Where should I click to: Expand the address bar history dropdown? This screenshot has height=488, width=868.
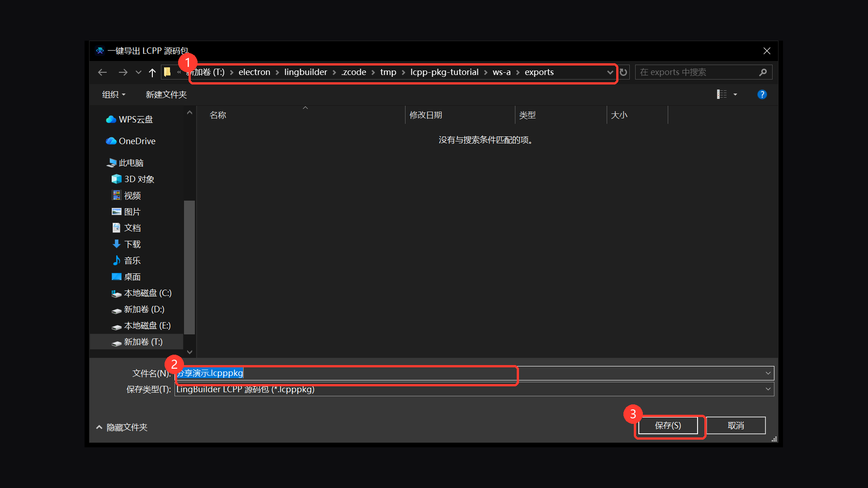(610, 72)
